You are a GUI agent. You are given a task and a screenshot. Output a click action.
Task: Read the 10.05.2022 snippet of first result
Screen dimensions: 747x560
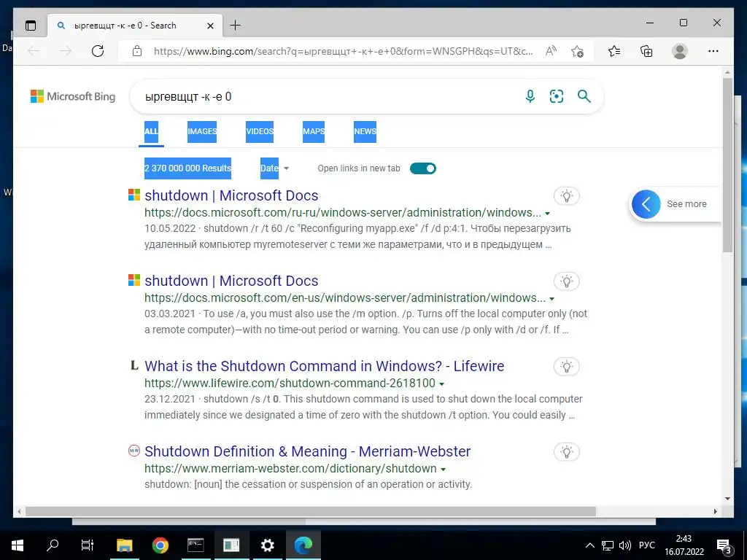pyautogui.click(x=357, y=236)
